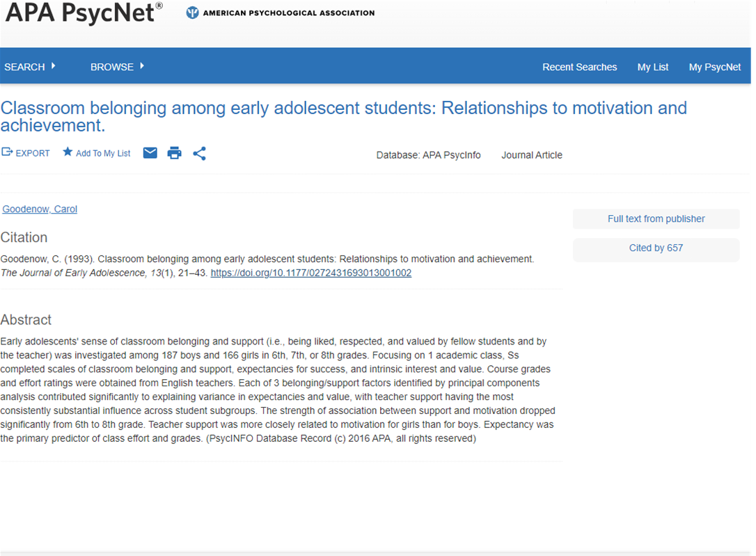Click the Add To My List star
Screen dimensions: 756x556
click(68, 152)
